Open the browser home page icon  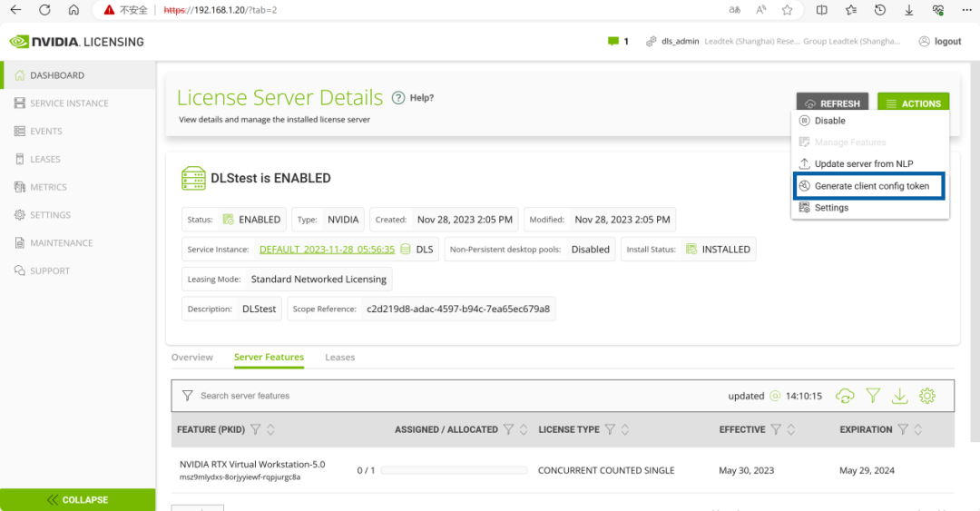73,10
